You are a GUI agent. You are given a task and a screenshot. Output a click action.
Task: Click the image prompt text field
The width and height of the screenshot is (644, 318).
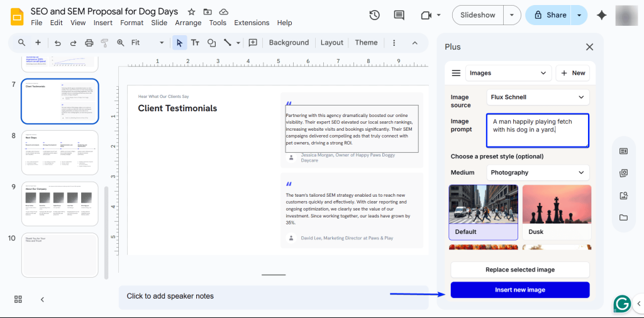coord(537,130)
